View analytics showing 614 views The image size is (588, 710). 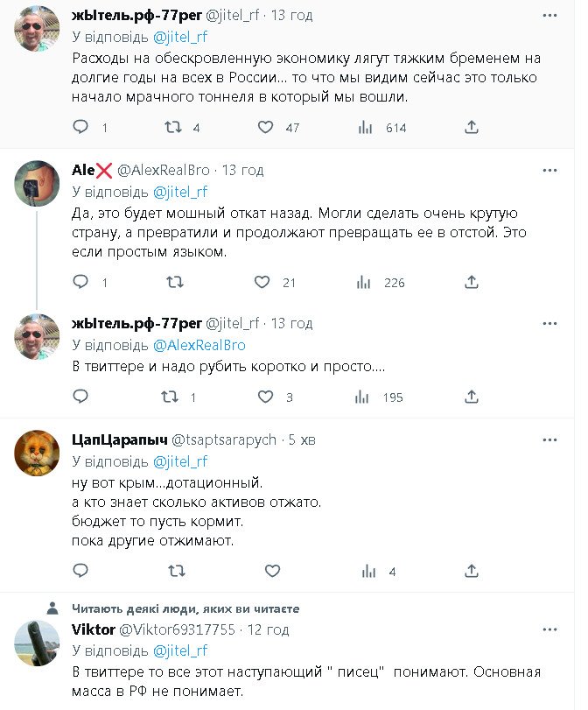click(366, 127)
